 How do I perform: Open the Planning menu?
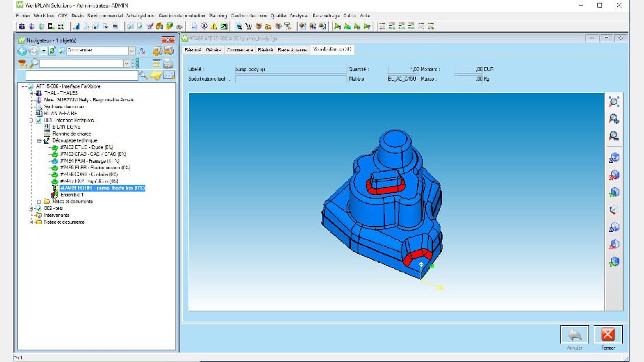(219, 14)
